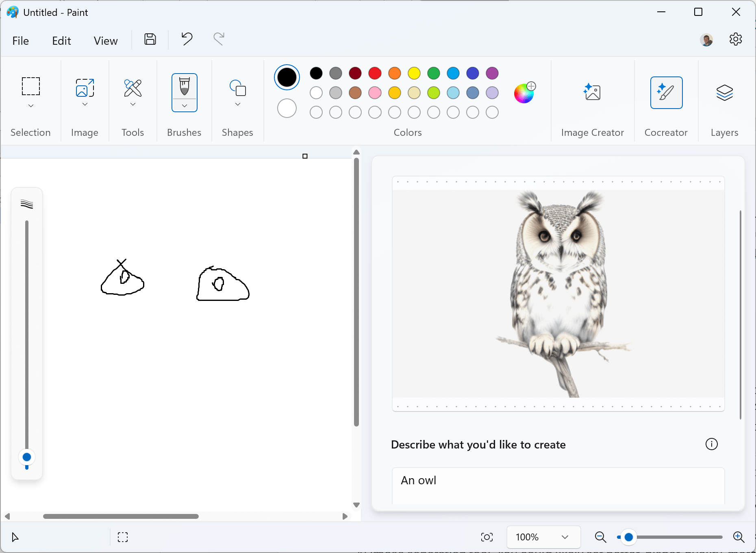Open the File menu
756x553 pixels.
click(20, 41)
